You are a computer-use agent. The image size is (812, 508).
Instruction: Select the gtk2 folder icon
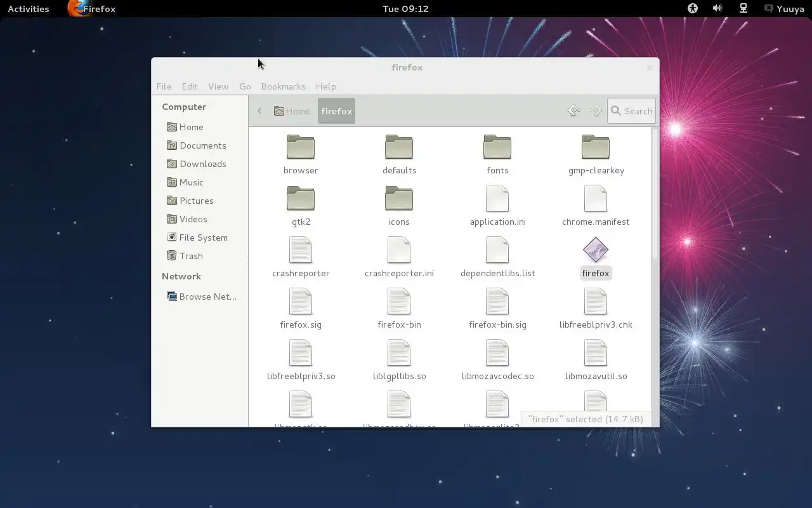pos(301,199)
